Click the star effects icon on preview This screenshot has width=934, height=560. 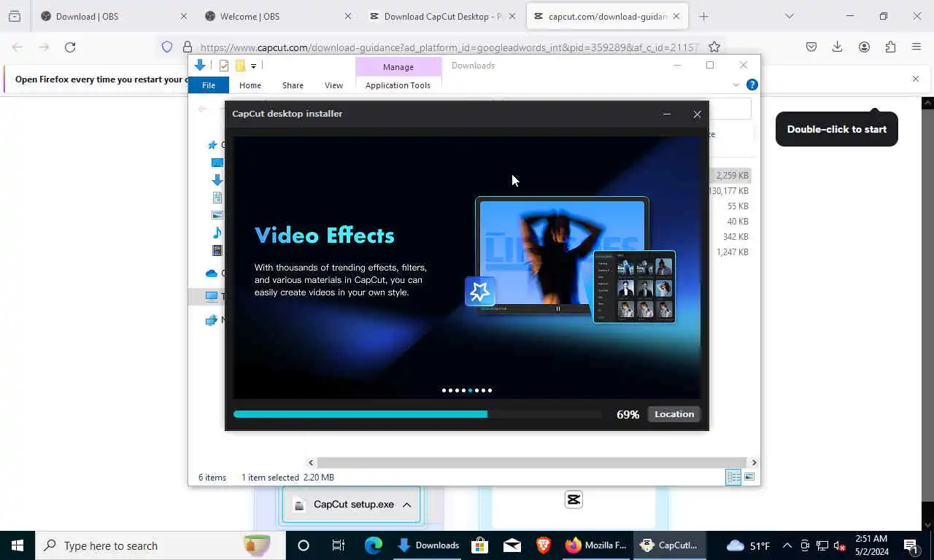pyautogui.click(x=480, y=292)
